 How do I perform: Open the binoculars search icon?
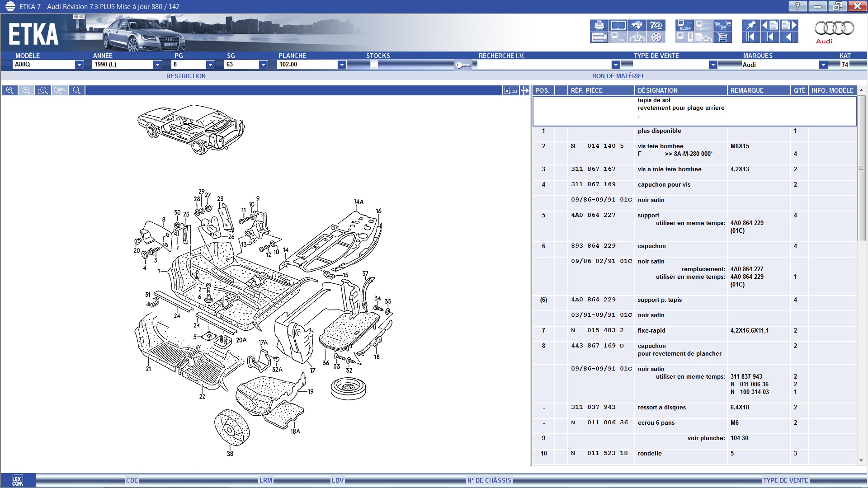pyautogui.click(x=637, y=25)
